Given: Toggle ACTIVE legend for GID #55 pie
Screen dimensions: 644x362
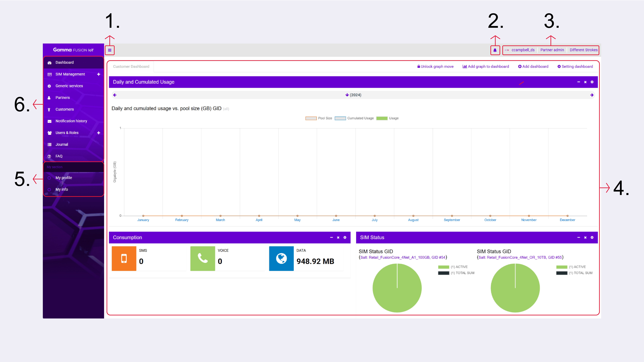Looking at the screenshot, I should click(571, 267).
